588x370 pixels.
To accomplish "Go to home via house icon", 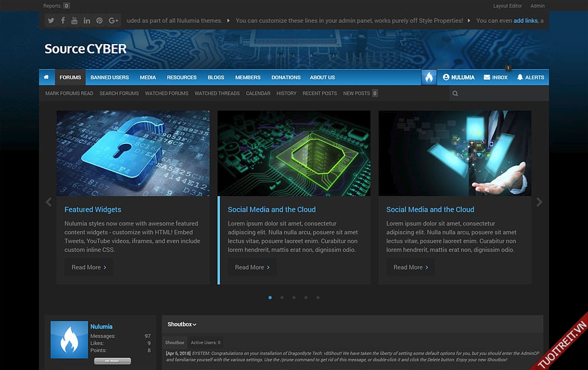I will (47, 78).
